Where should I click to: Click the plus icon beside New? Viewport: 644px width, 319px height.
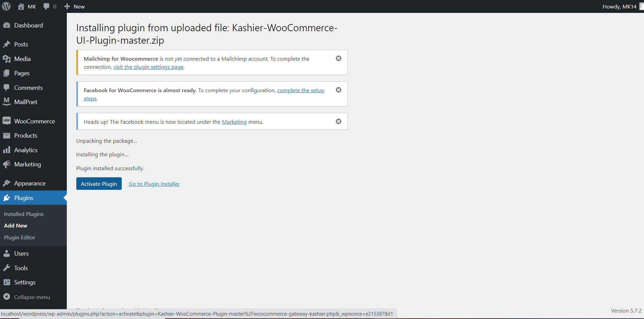click(x=67, y=6)
